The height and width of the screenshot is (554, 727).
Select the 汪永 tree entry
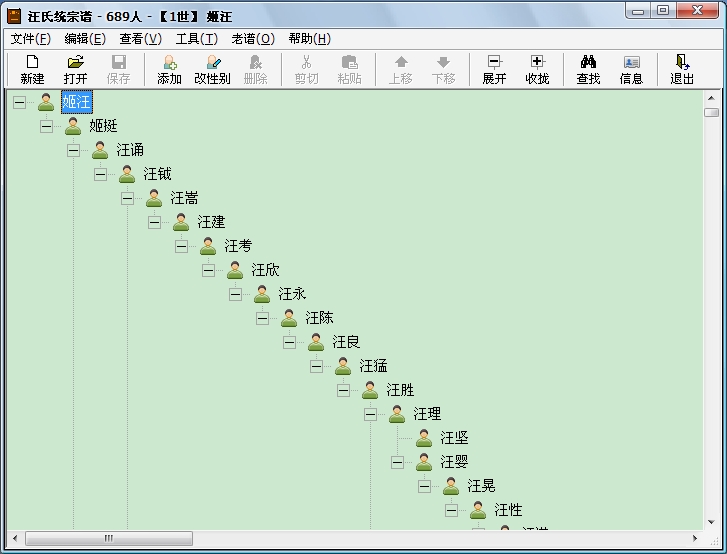pyautogui.click(x=292, y=294)
